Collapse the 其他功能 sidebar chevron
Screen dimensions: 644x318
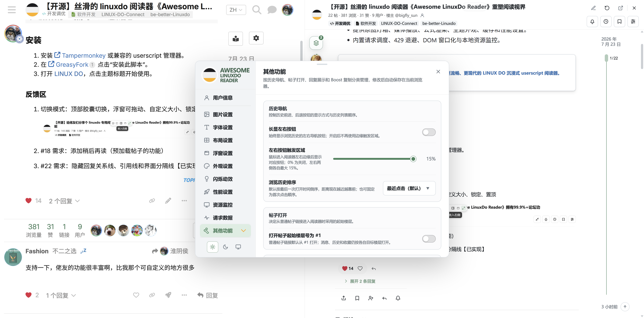pyautogui.click(x=243, y=230)
